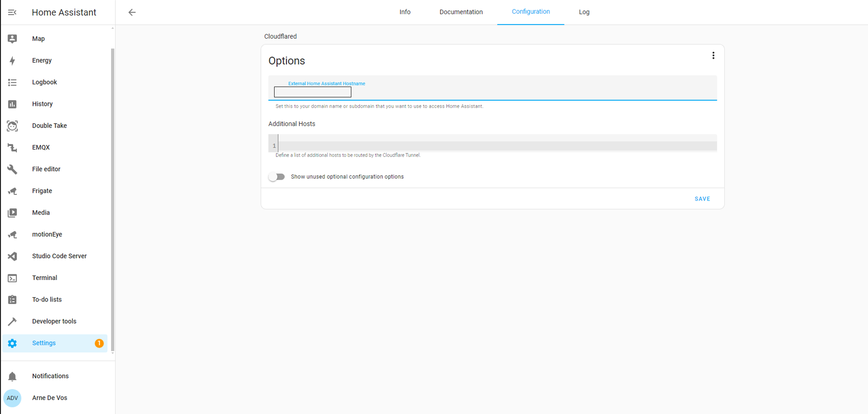
Task: Click the back arrow icon
Action: (132, 12)
